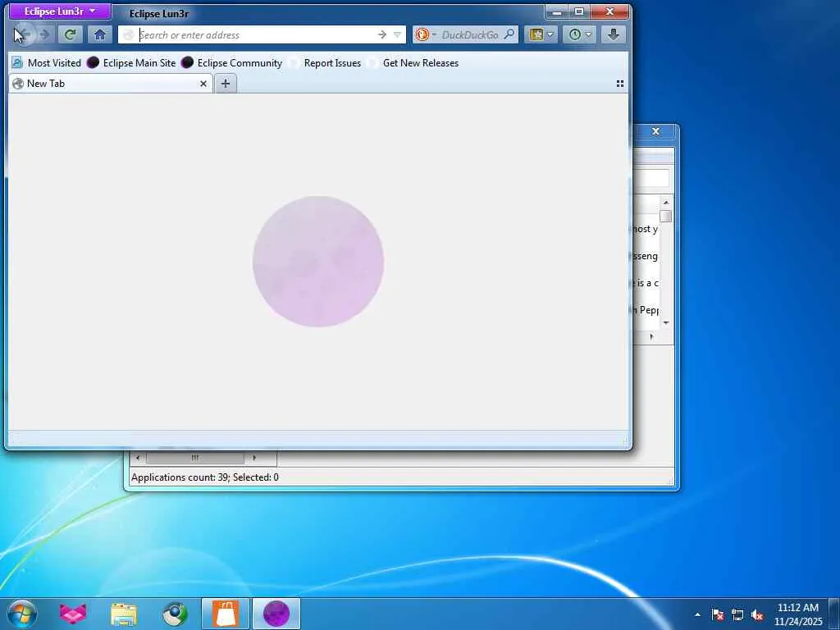
Task: Open the DuckDuckGo search engine selector
Action: click(x=426, y=34)
